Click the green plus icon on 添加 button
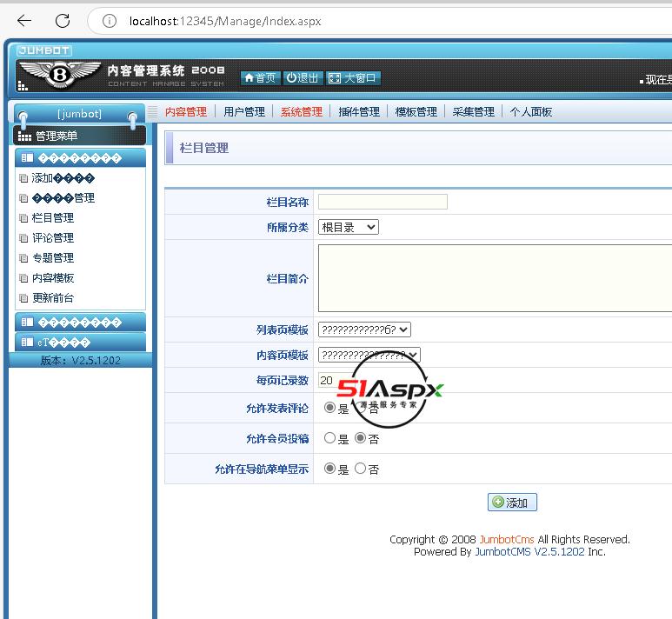The height and width of the screenshot is (619, 672). (498, 502)
